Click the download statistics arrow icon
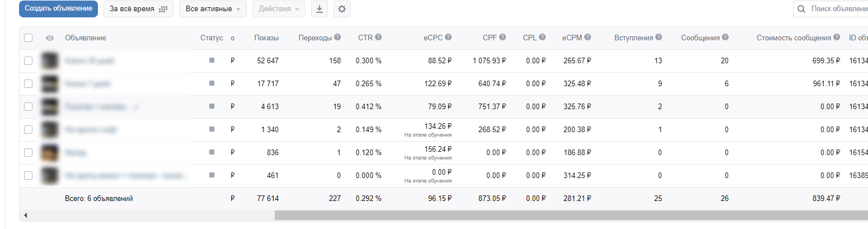Viewport: 868px width, 229px height. click(320, 9)
